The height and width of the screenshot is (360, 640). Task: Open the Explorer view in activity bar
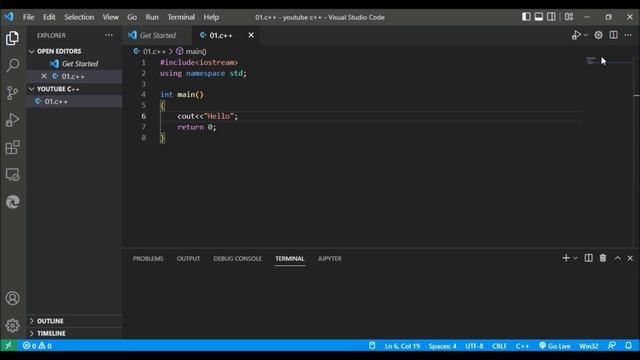pos(13,38)
